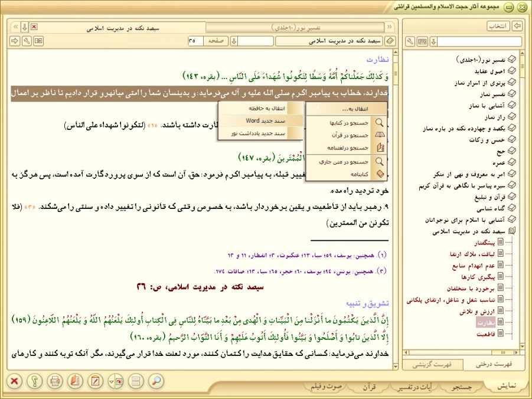
Task: Click the right-arrow navigation icon in document toolbar
Action: coord(15,41)
